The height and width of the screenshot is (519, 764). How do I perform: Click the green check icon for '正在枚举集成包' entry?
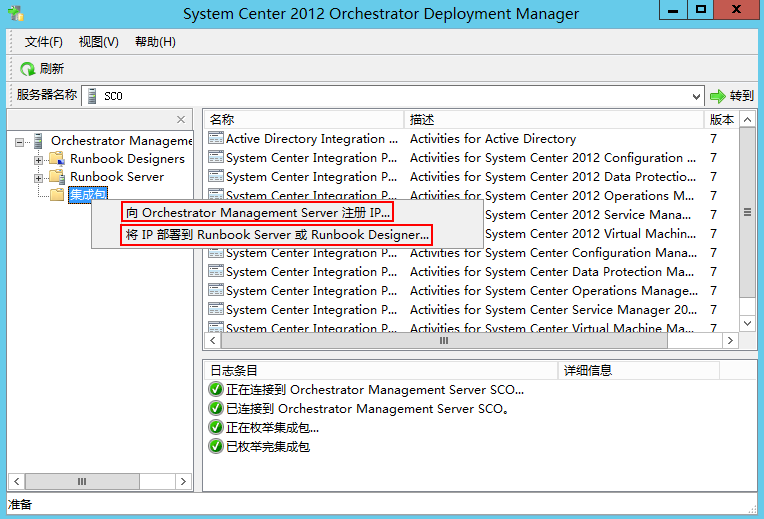coord(216,427)
